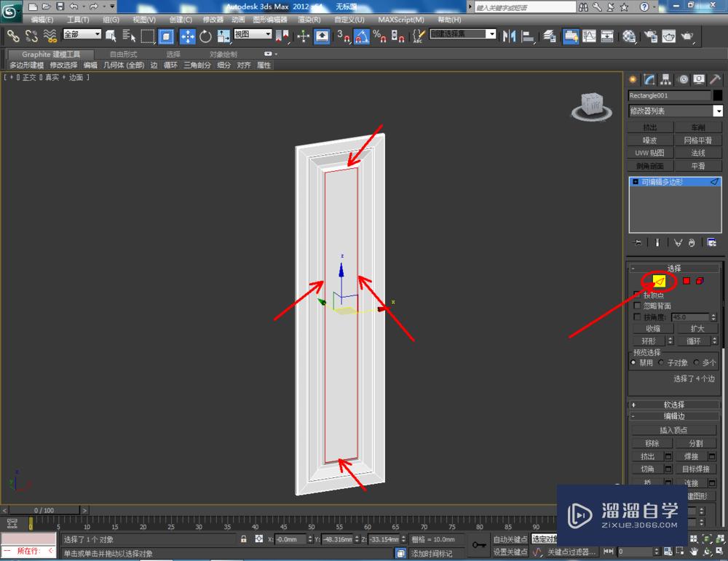The height and width of the screenshot is (561, 728).
Task: Open the Display panel icon
Action: point(699,79)
